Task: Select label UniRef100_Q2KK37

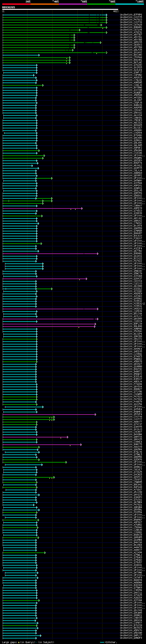Action: pos(131,279)
